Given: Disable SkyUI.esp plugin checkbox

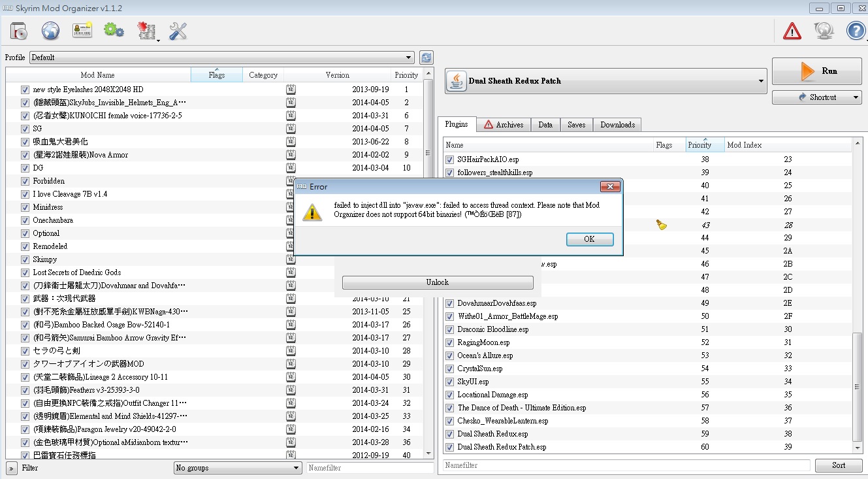Looking at the screenshot, I should point(449,382).
